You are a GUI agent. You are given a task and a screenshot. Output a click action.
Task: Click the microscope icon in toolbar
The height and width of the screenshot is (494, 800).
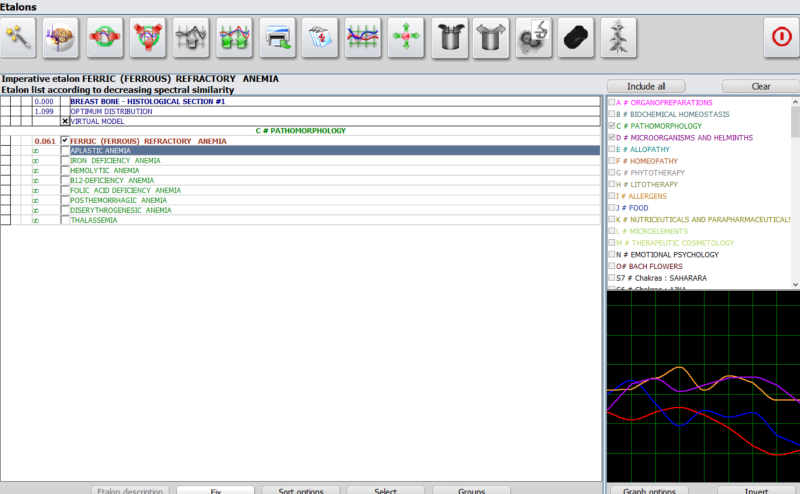pos(534,38)
